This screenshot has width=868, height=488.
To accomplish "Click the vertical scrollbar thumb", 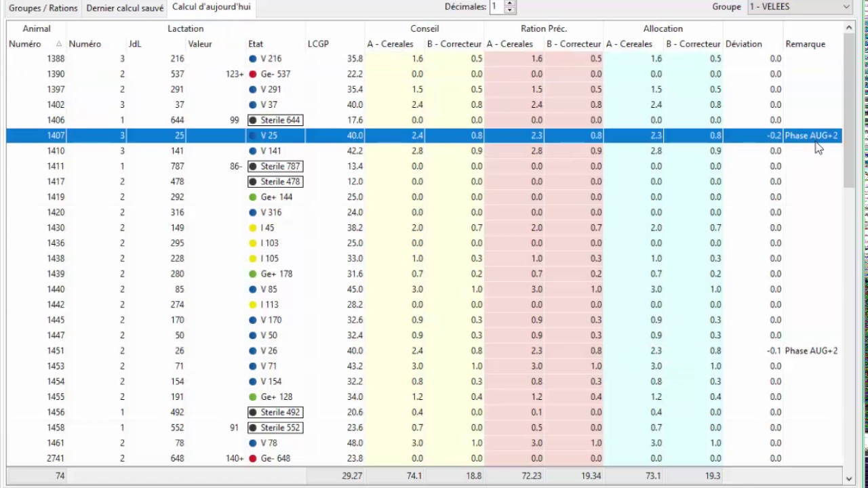I will coord(849,110).
